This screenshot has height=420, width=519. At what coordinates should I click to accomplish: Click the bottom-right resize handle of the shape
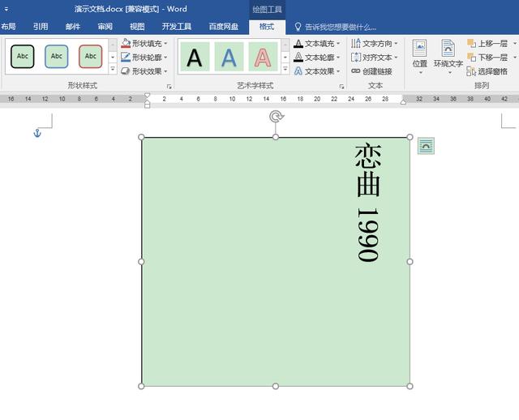click(x=410, y=386)
